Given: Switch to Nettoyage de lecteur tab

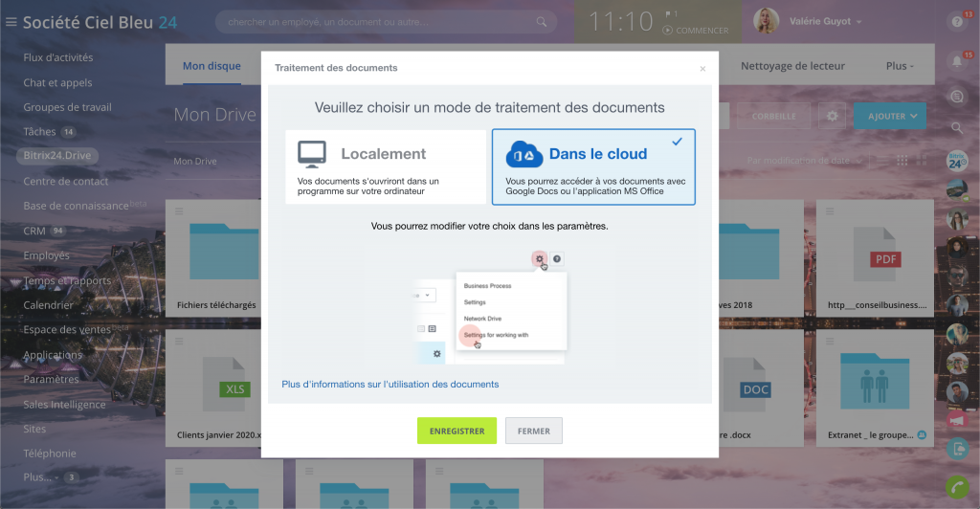Looking at the screenshot, I should coord(792,66).
